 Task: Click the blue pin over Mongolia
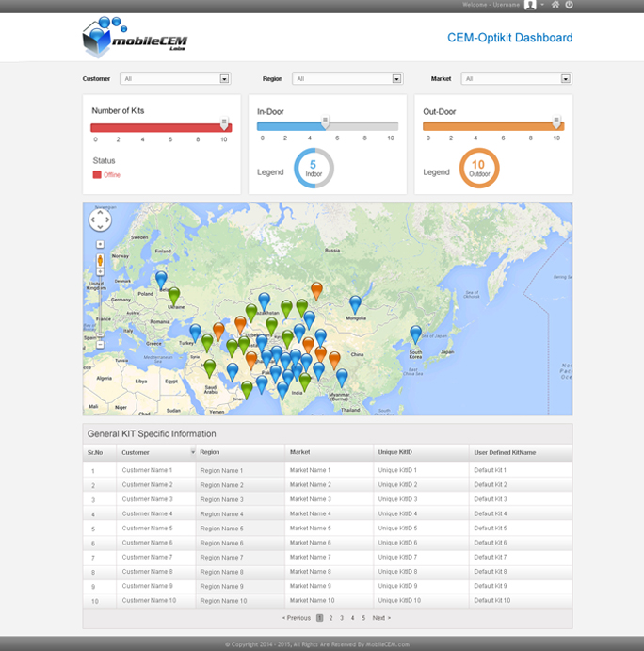(355, 304)
